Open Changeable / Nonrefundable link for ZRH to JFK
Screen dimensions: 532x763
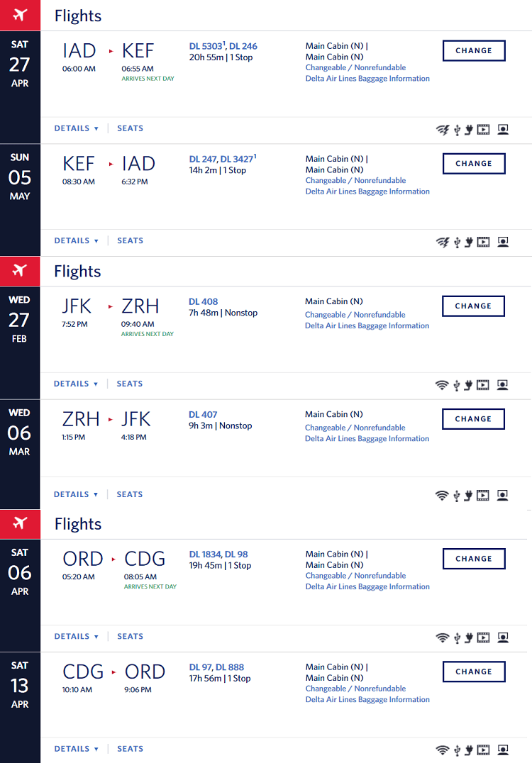click(x=355, y=428)
